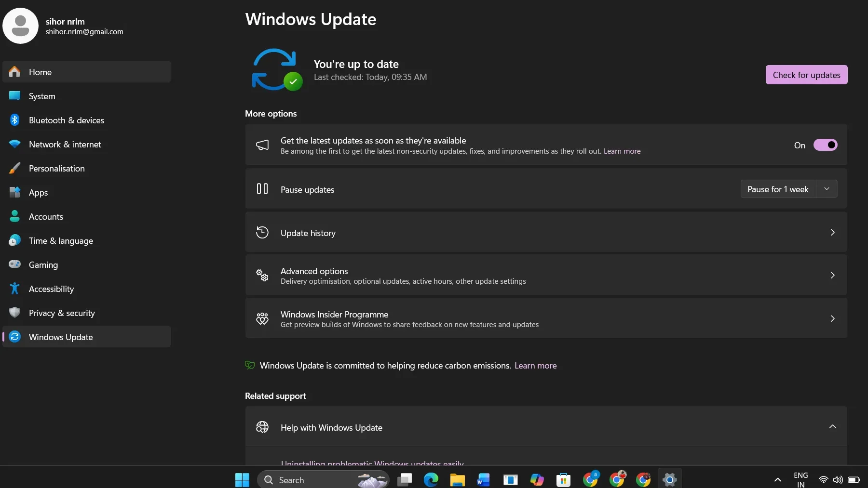Click the Wi-Fi tray icon
Viewport: 868px width, 488px height.
(824, 480)
